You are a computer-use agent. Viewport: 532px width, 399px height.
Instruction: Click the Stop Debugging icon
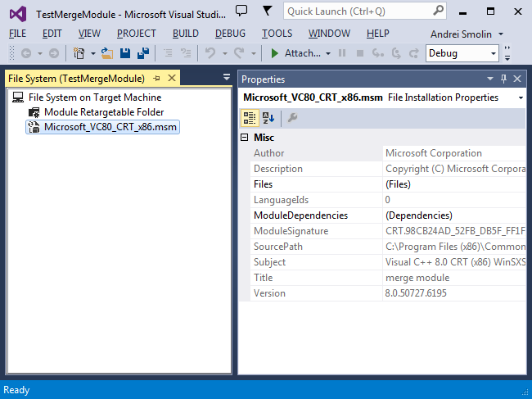(360, 53)
